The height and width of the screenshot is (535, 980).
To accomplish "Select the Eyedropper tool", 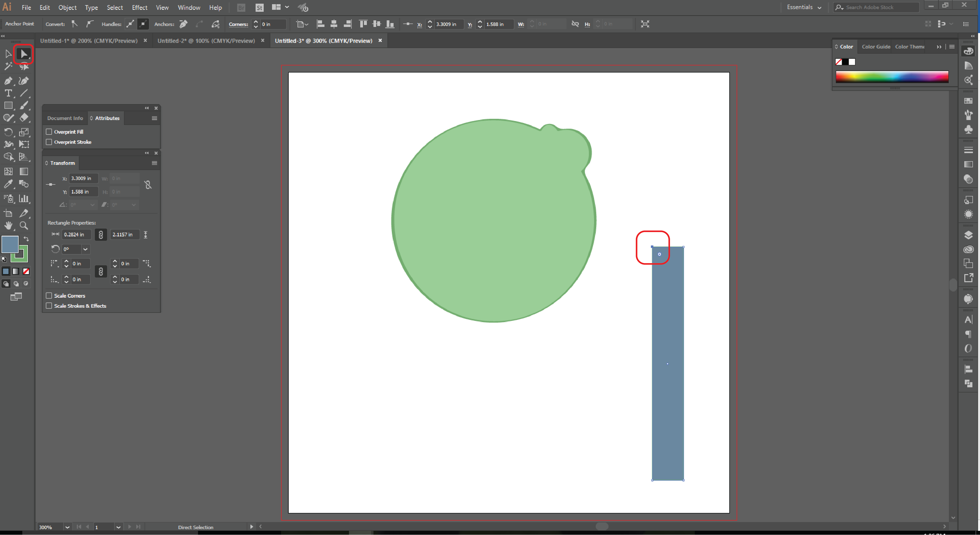I will tap(8, 184).
